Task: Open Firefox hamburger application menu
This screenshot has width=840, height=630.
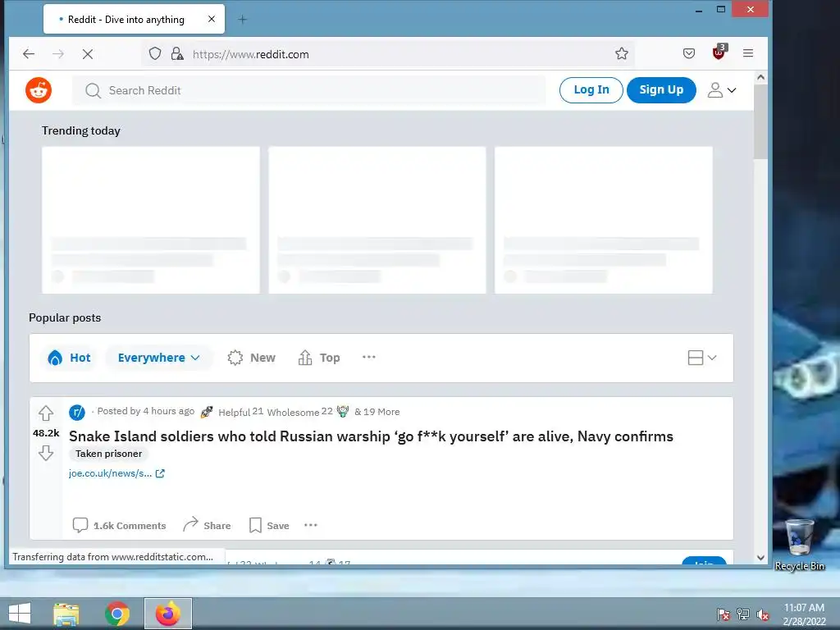Action: [748, 53]
